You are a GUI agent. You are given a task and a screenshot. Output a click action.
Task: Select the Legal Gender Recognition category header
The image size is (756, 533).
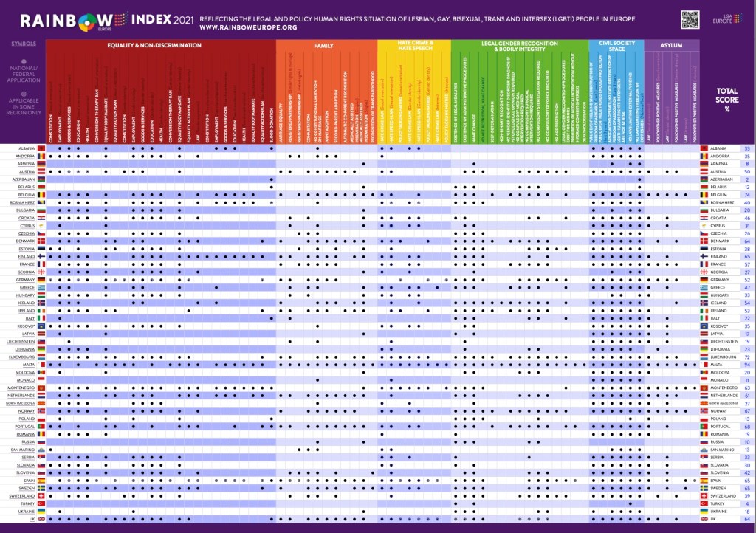point(519,46)
